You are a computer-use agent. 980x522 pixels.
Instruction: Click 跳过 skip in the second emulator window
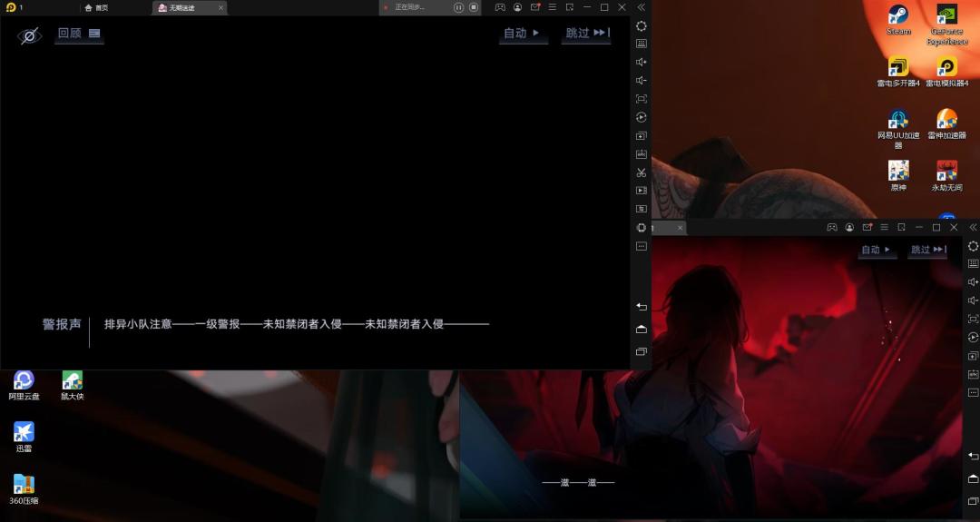click(x=928, y=250)
